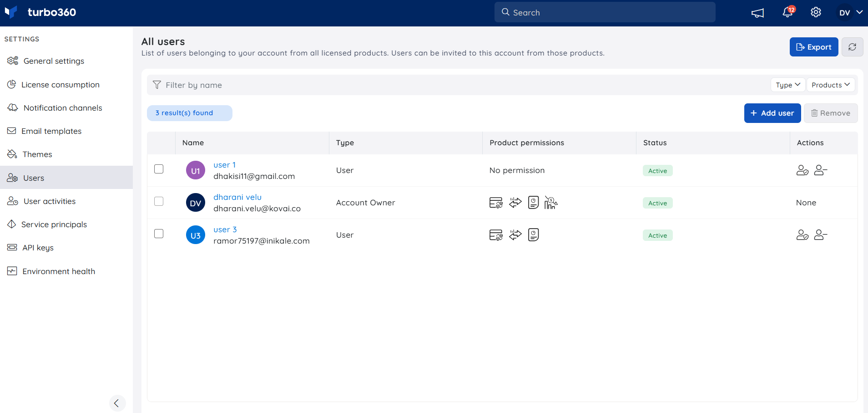Viewport: 868px width, 413px height.
Task: Select the checkbox for user 3
Action: coord(159,234)
